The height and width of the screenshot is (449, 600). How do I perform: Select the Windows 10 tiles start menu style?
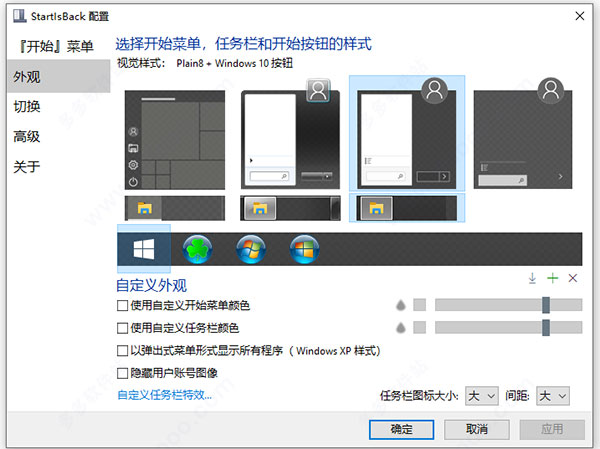(x=175, y=140)
